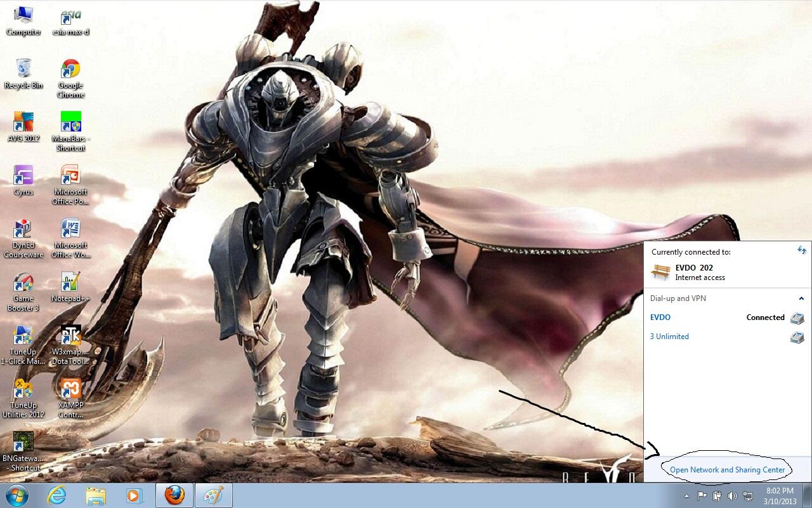Open the clock showing 8:02 PM

pyautogui.click(x=780, y=496)
